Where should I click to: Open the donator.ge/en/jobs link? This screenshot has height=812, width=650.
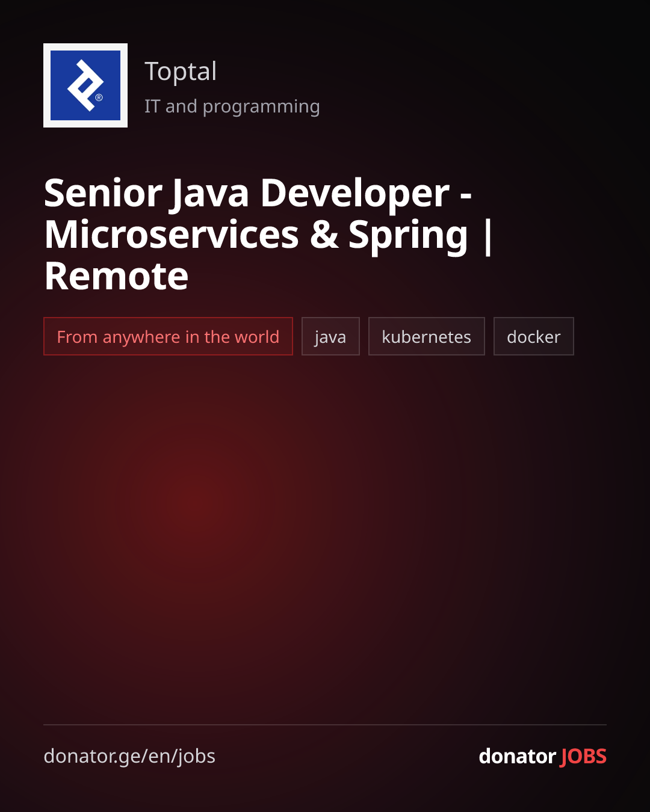[x=129, y=756]
